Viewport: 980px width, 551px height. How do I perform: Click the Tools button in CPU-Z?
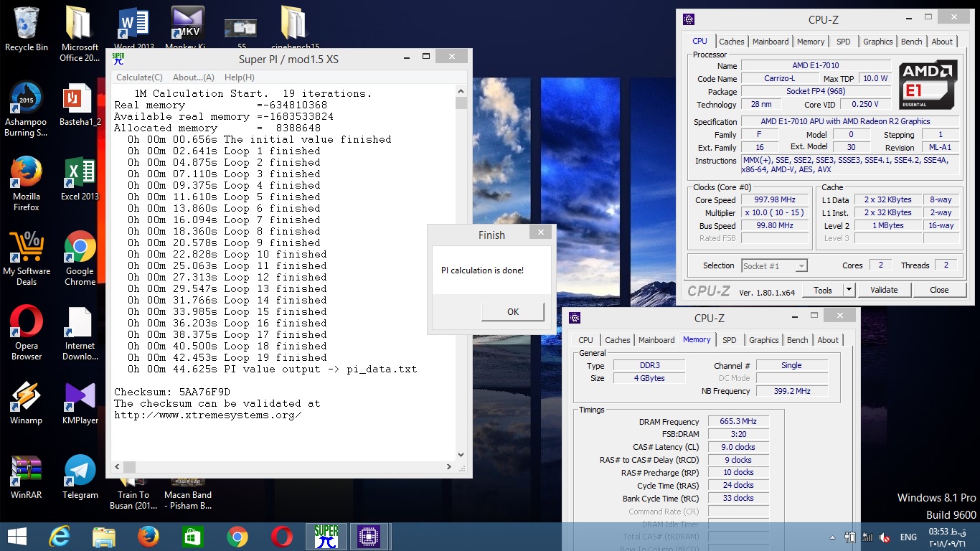[x=822, y=290]
